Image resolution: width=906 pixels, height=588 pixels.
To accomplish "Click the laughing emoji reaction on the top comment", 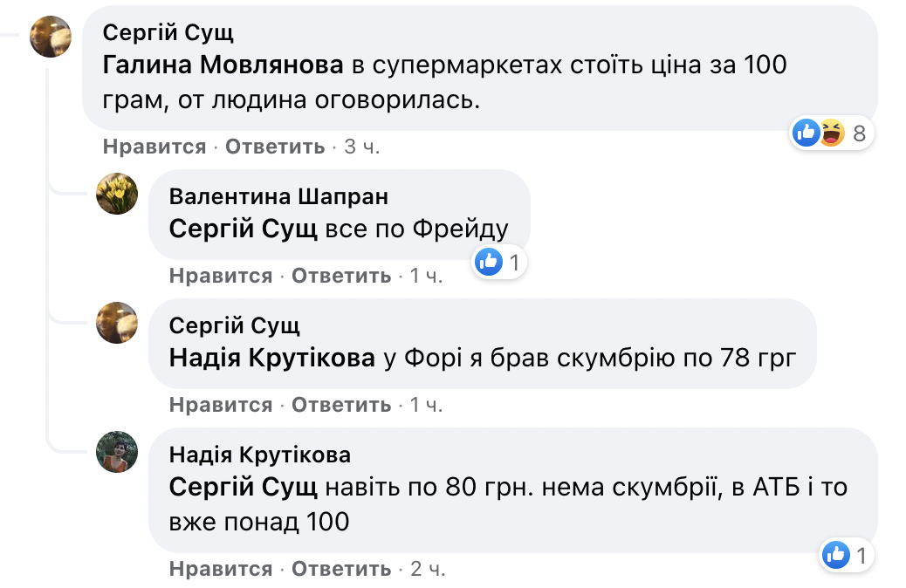I will coord(830,131).
